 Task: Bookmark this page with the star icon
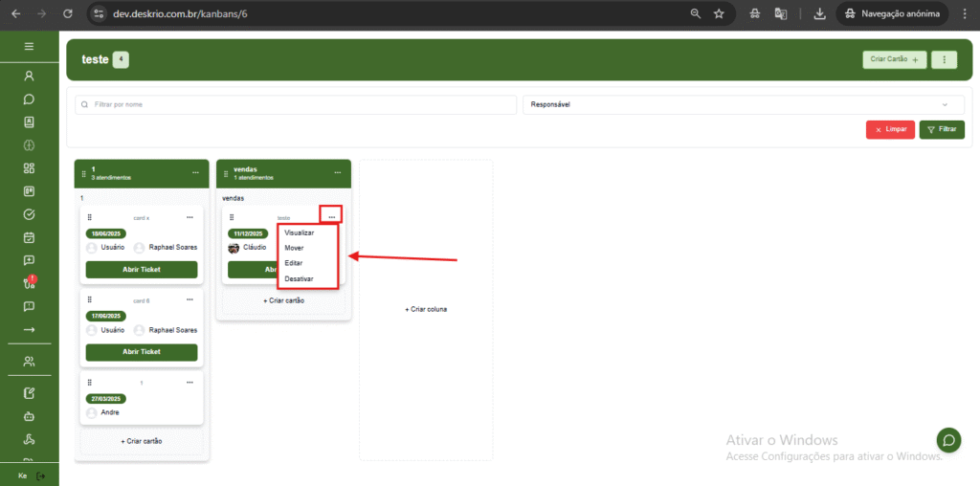[719, 14]
